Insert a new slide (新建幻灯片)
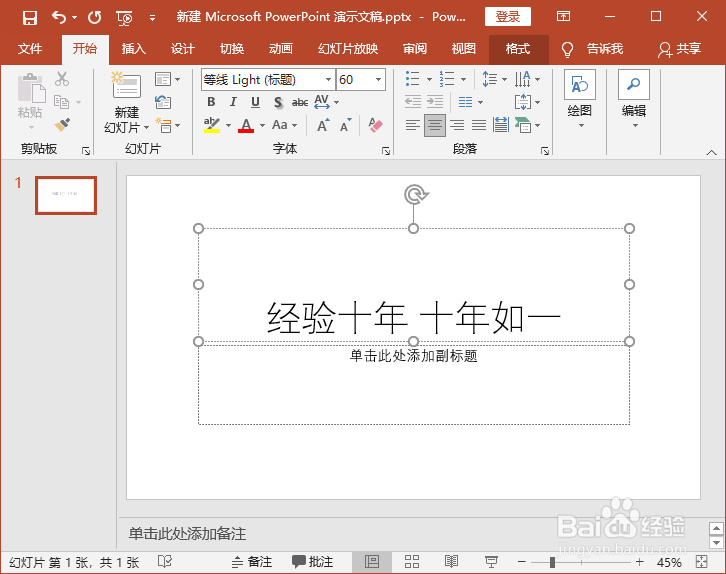The width and height of the screenshot is (726, 574). pyautogui.click(x=126, y=103)
